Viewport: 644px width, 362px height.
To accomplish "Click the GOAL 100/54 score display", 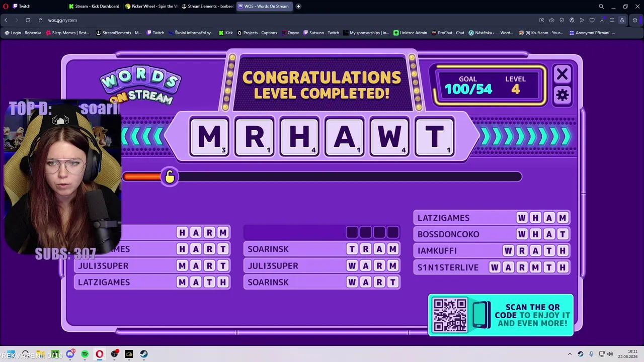I will [468, 85].
